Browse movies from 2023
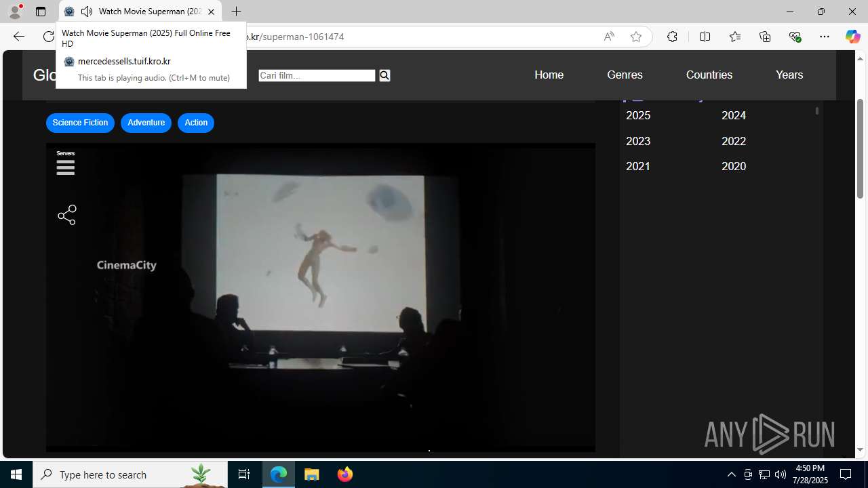Screen dimensions: 868x488 (638, 141)
